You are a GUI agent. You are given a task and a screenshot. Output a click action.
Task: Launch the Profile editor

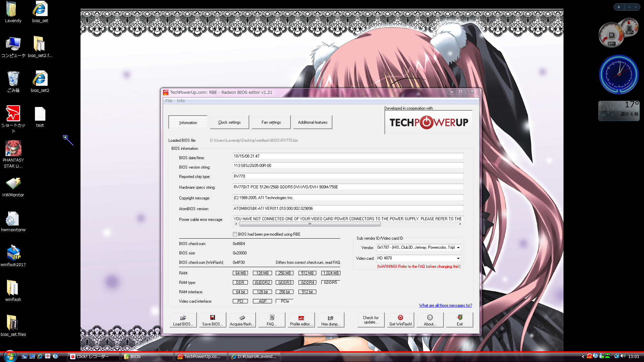(x=301, y=320)
